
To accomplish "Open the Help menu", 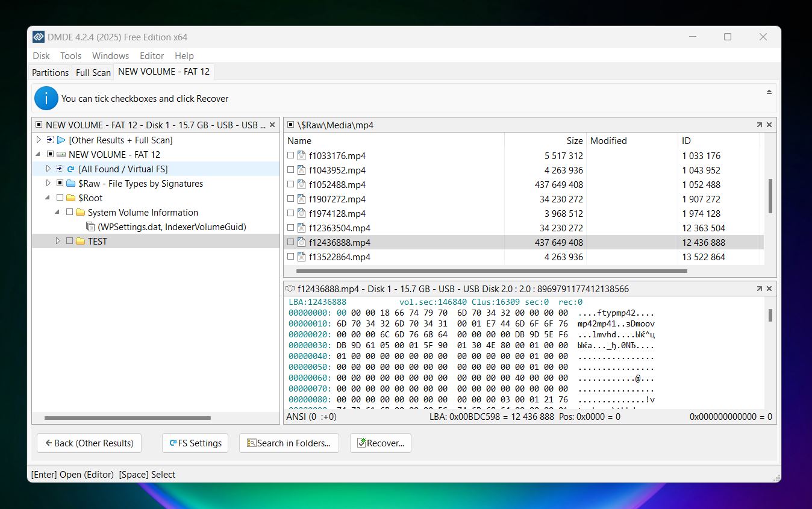I will coord(184,55).
